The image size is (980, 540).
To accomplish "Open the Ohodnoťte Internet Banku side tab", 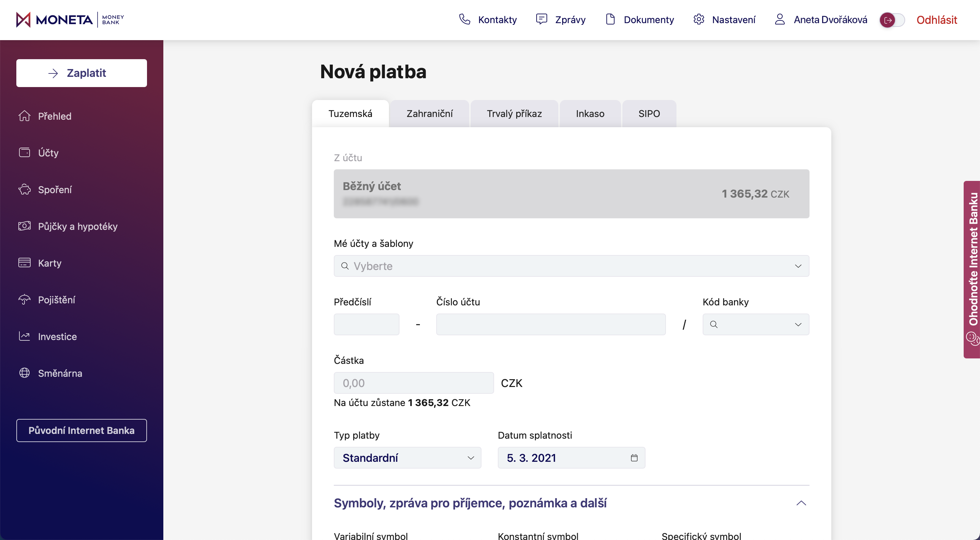I will tap(972, 269).
